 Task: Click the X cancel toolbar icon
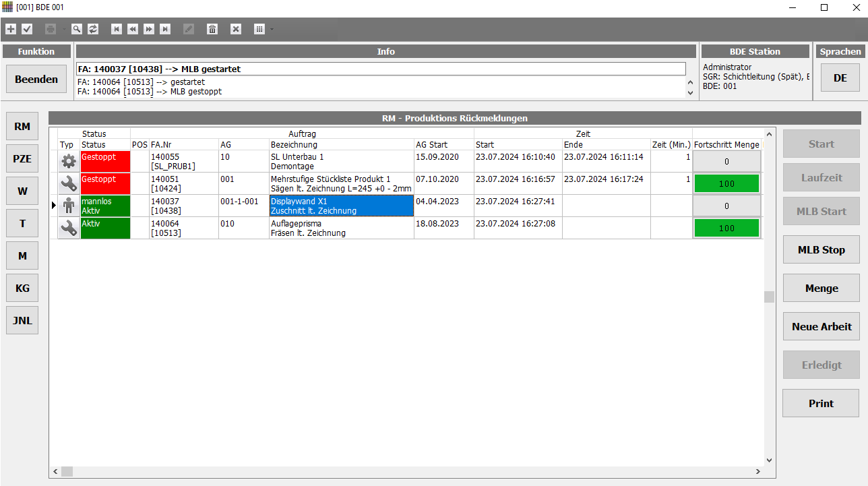point(236,29)
